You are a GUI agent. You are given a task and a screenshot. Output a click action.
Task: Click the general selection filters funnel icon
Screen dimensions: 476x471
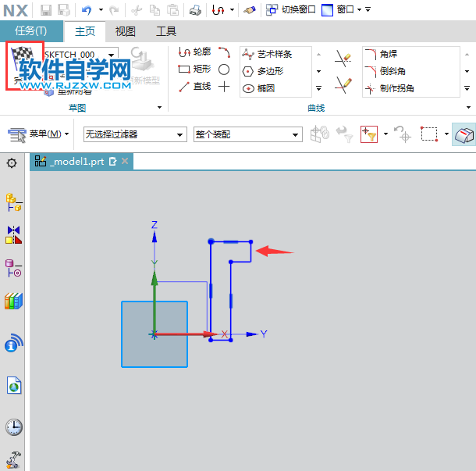(369, 134)
